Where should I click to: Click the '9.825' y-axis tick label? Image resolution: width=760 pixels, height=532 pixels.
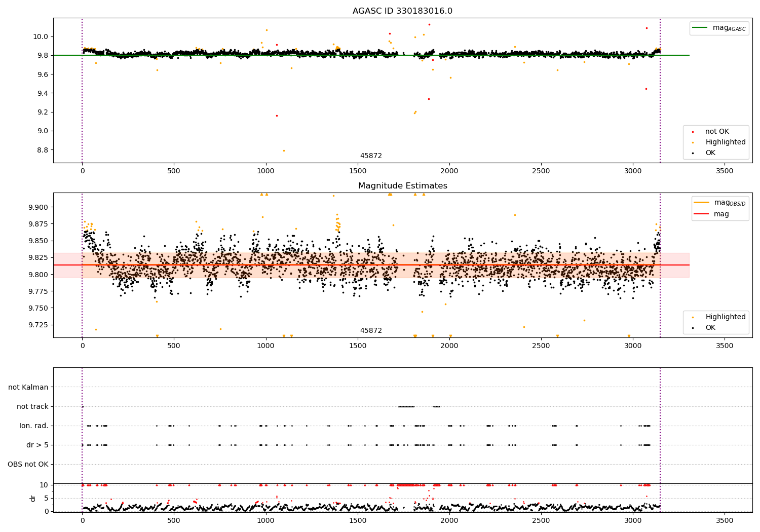37,257
